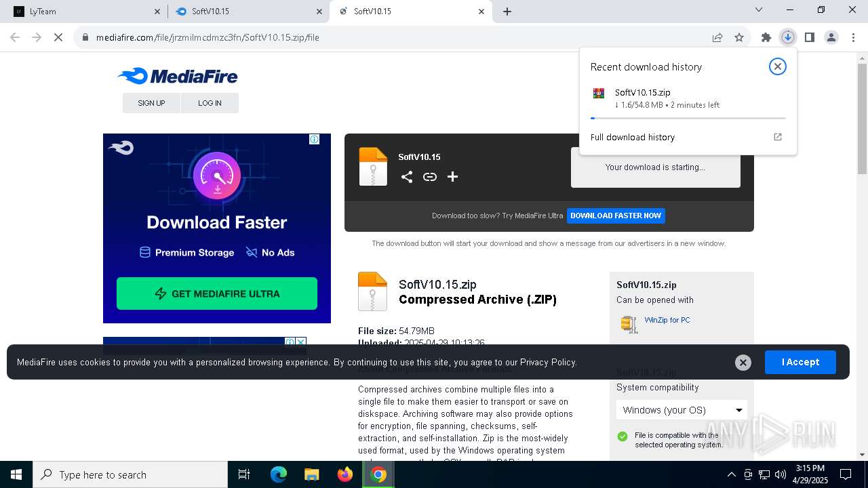
Task: Click the SoftV10.15.zip download entry name
Action: point(643,92)
